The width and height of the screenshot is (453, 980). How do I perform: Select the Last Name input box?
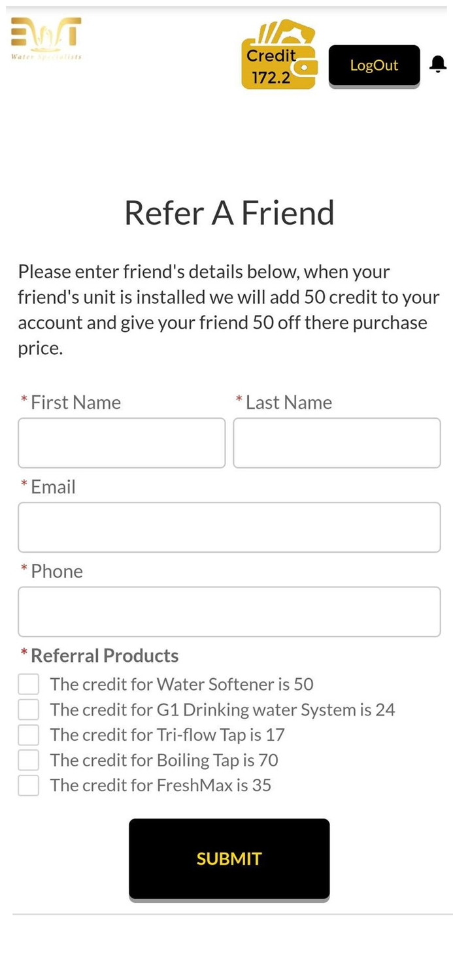tap(337, 442)
